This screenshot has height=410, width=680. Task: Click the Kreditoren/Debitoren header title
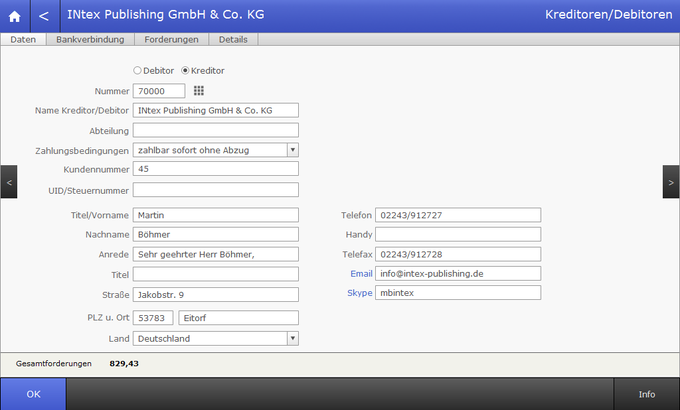[x=608, y=14]
